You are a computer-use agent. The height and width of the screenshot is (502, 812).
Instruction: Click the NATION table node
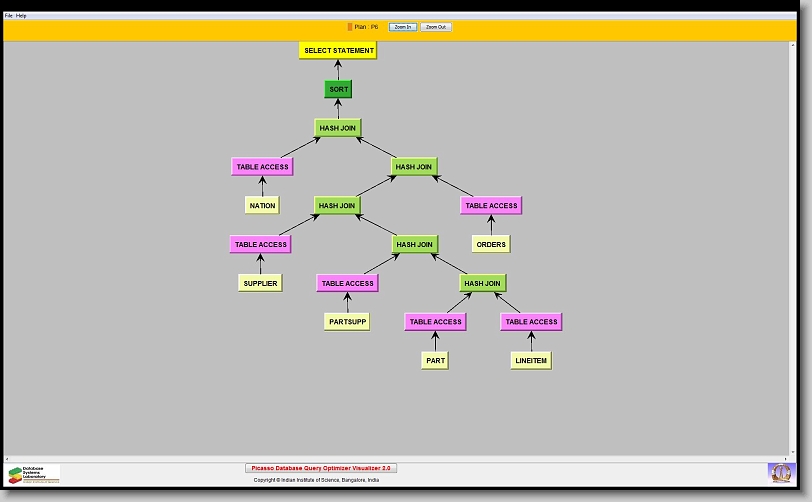pos(262,205)
